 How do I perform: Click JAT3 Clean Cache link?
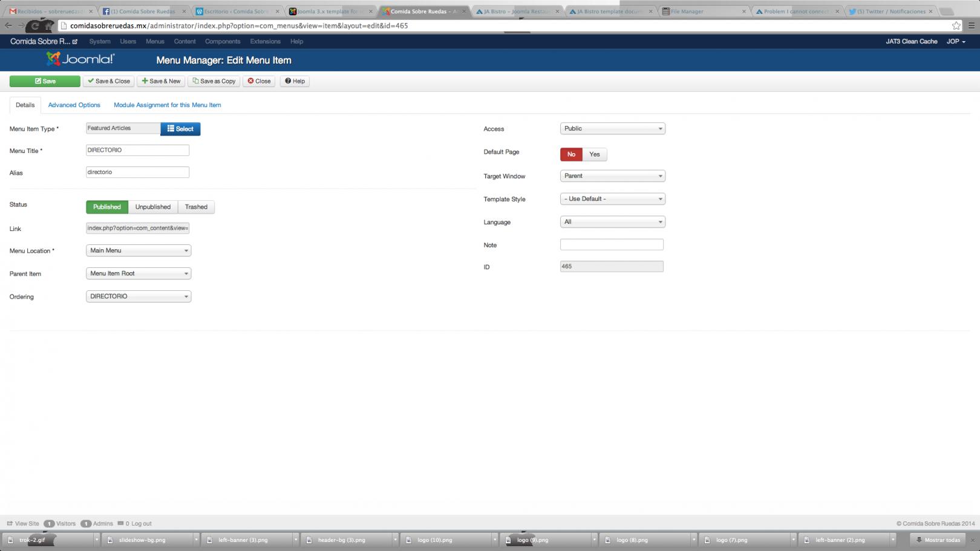coord(912,42)
